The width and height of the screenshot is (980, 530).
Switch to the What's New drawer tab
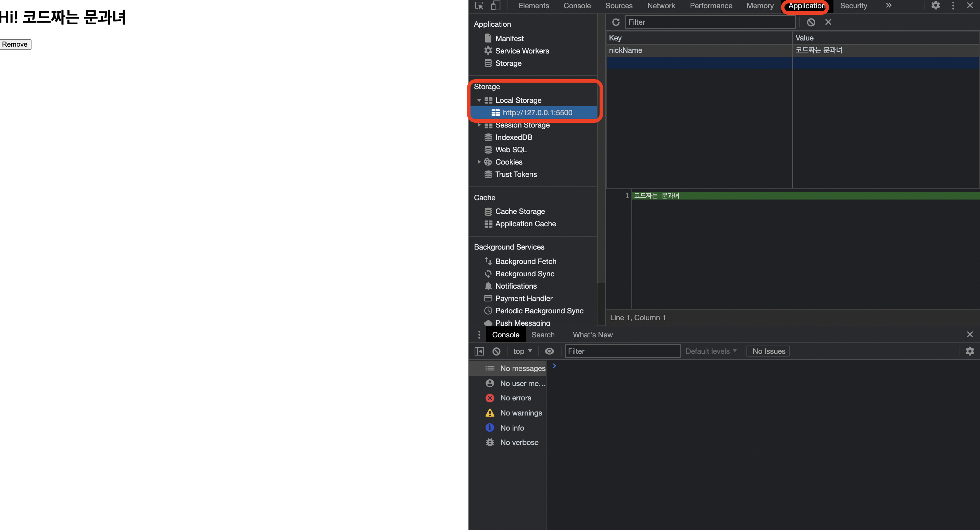pyautogui.click(x=592, y=335)
